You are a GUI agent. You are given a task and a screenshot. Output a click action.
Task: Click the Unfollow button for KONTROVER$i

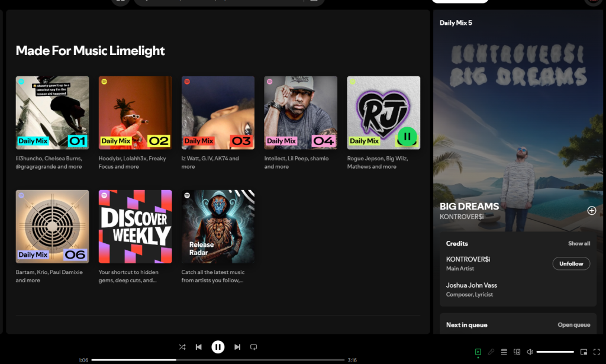click(571, 263)
